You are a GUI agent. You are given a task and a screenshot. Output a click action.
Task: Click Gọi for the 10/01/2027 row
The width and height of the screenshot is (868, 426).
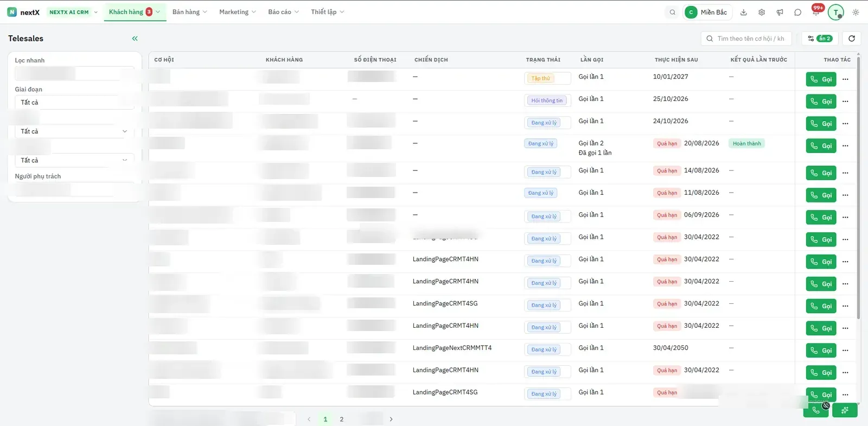pos(821,79)
